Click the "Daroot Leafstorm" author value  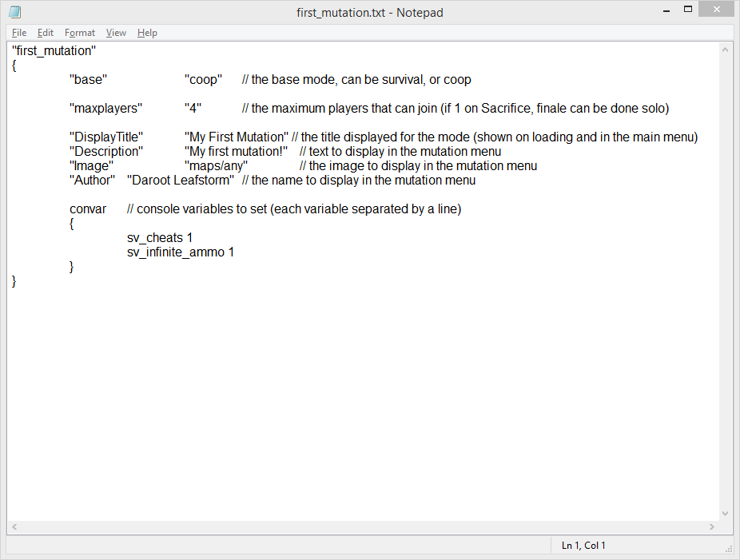pos(181,181)
